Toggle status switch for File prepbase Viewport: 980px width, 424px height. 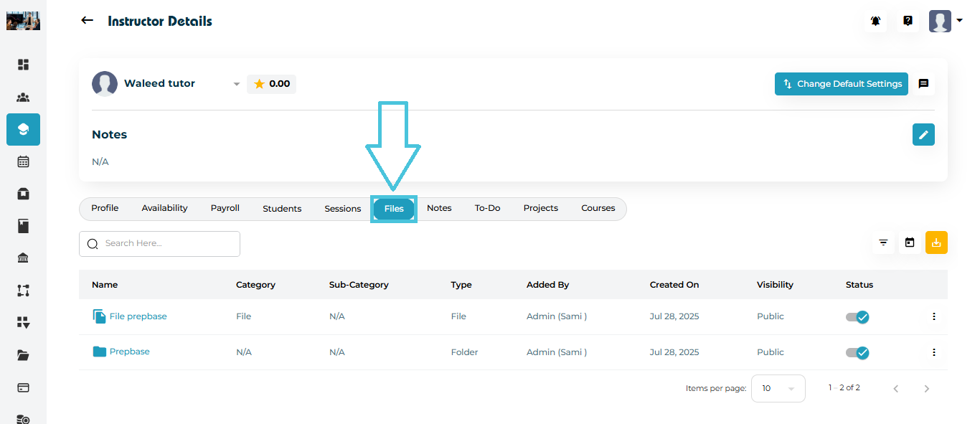click(857, 316)
